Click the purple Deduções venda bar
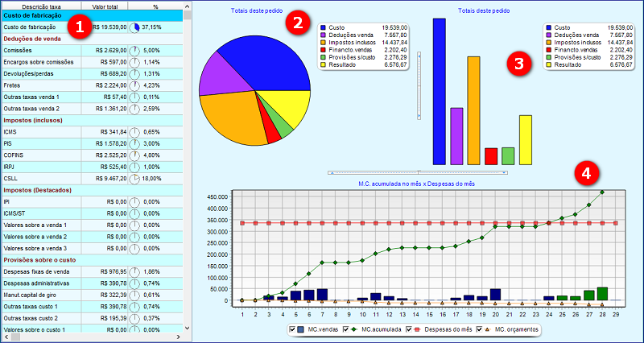The image size is (644, 343). point(456,136)
